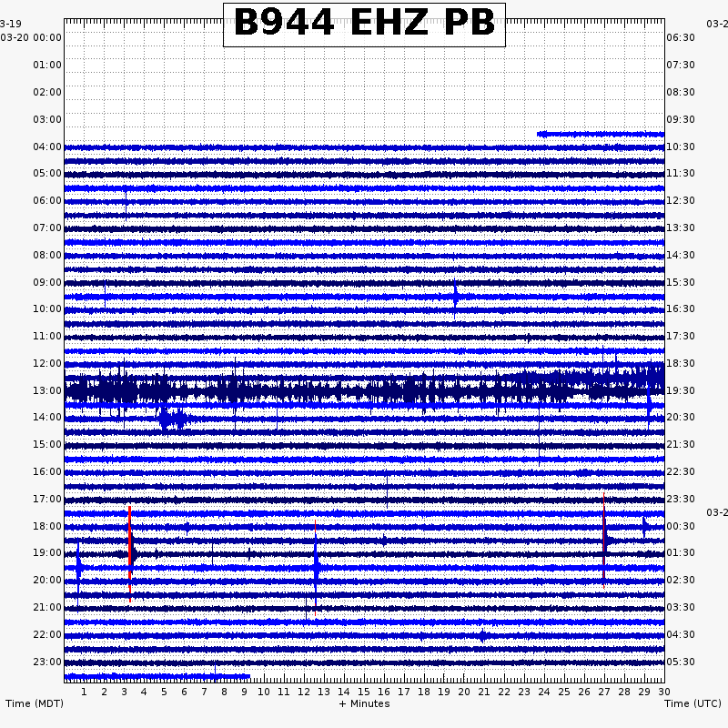Select the 11:00 MDT hour label
This screenshot has width=728, height=728.
47,336
